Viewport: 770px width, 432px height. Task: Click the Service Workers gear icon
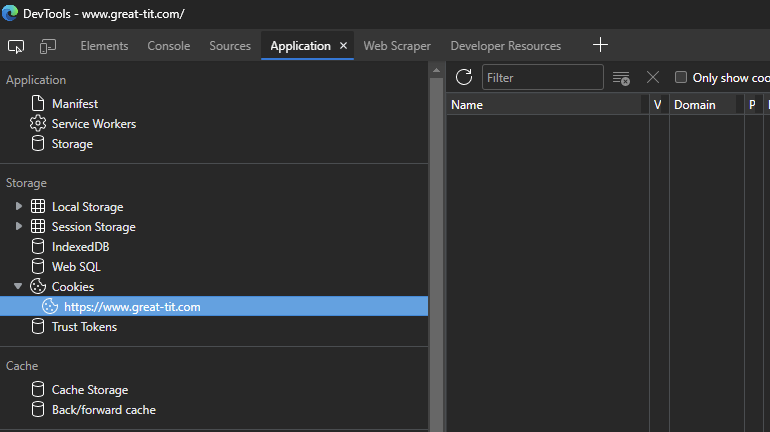click(38, 123)
